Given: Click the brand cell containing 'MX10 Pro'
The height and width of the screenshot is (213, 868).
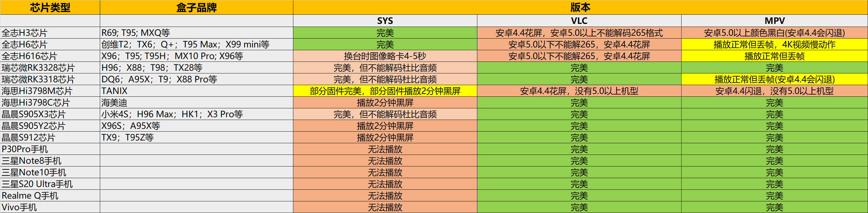Looking at the screenshot, I should 197,56.
